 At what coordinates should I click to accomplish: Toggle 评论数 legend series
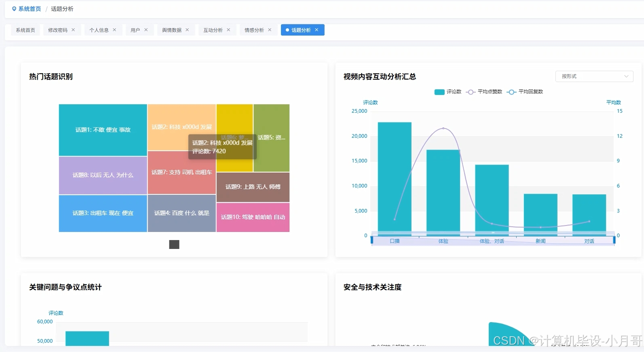point(448,92)
